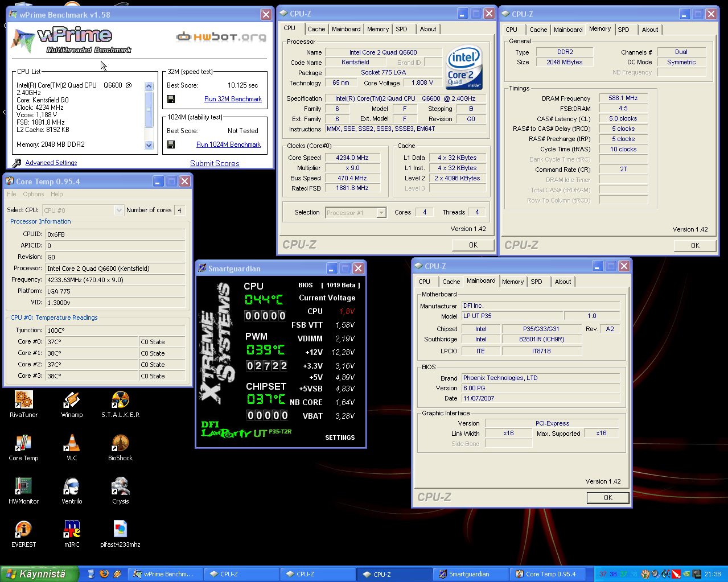Image resolution: width=728 pixels, height=582 pixels.
Task: Click the Core Temp title bar icon
Action: coord(10,181)
